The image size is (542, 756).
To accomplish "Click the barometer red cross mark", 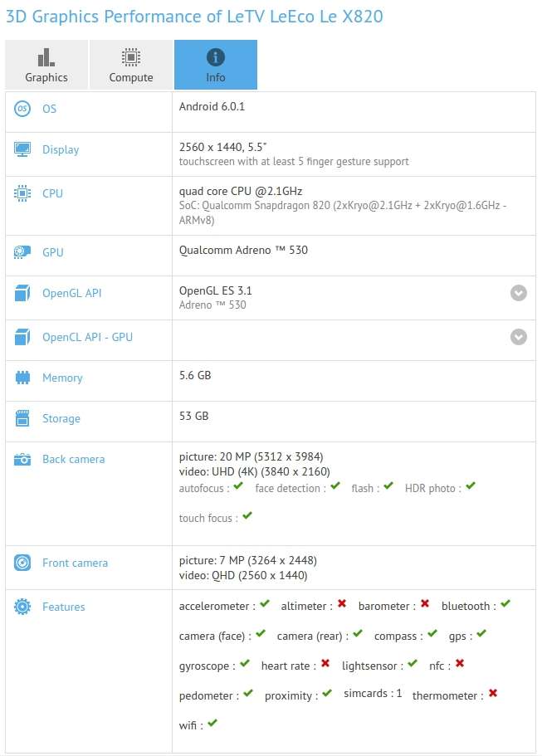I will [425, 603].
